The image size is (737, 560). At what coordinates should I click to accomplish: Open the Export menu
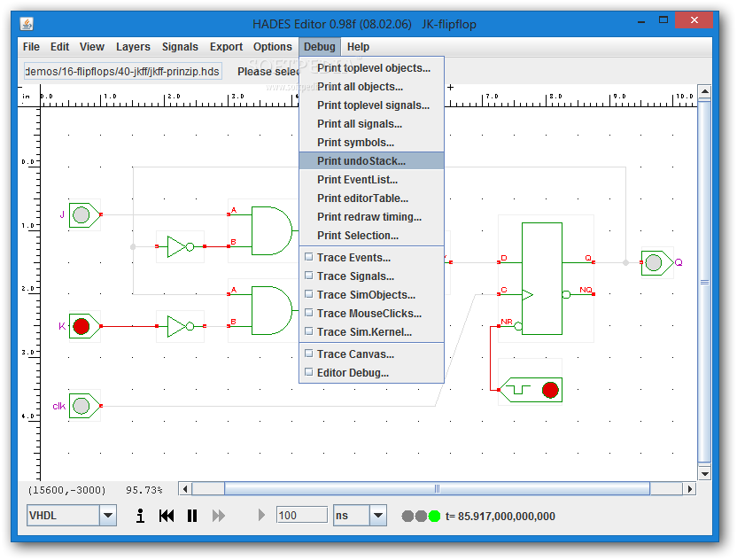(x=226, y=47)
